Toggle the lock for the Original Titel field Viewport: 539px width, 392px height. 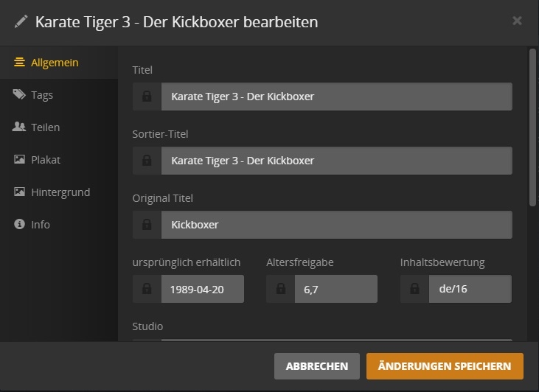[147, 225]
